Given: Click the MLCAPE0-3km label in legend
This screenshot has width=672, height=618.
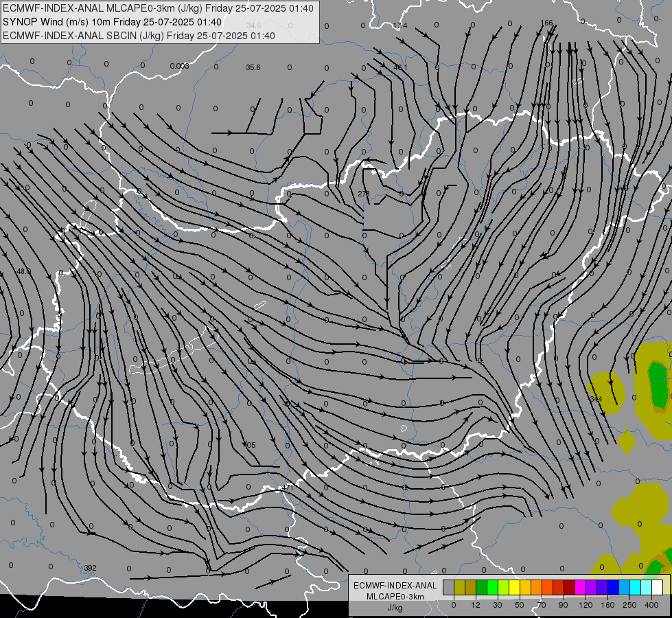Looking at the screenshot, I should (x=395, y=597).
